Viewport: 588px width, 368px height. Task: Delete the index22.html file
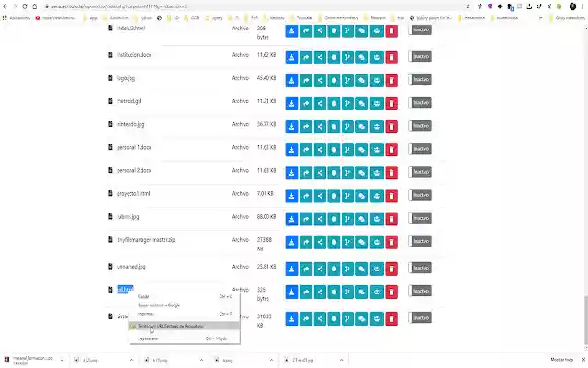point(391,30)
